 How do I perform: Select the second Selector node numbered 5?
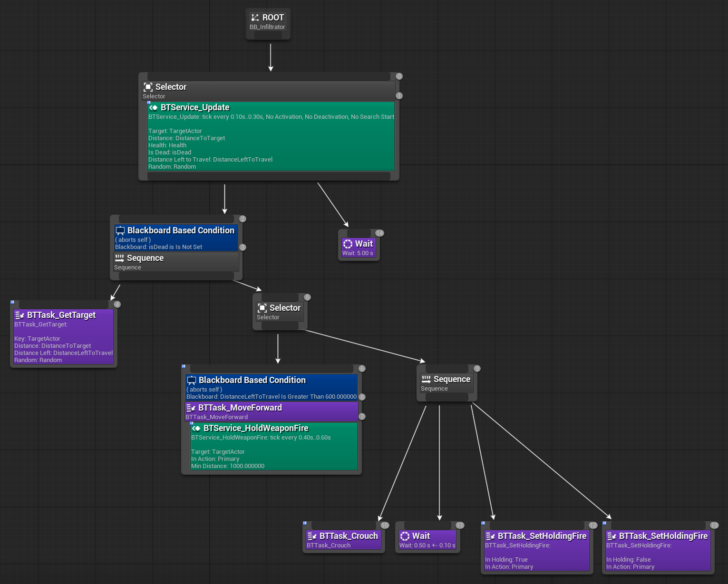[x=280, y=312]
